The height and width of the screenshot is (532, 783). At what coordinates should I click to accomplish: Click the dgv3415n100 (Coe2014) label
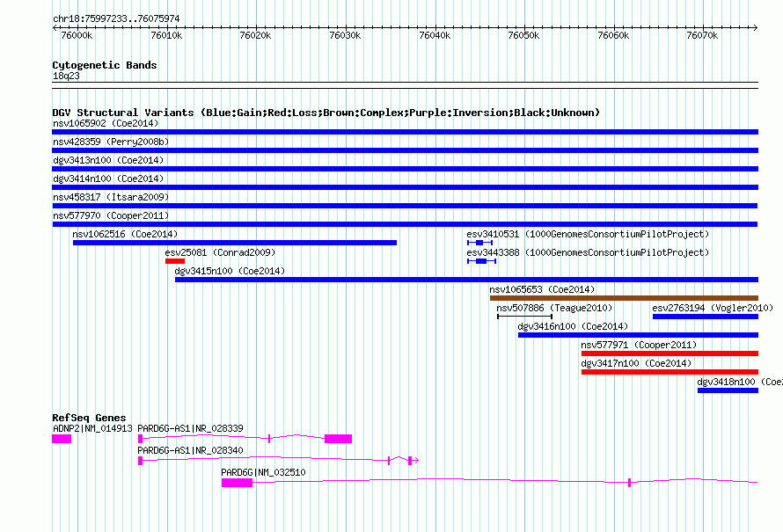[230, 271]
